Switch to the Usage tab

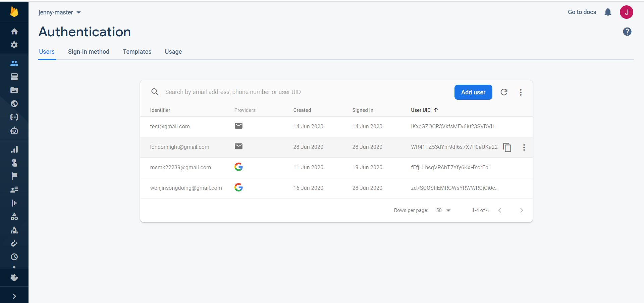173,52
